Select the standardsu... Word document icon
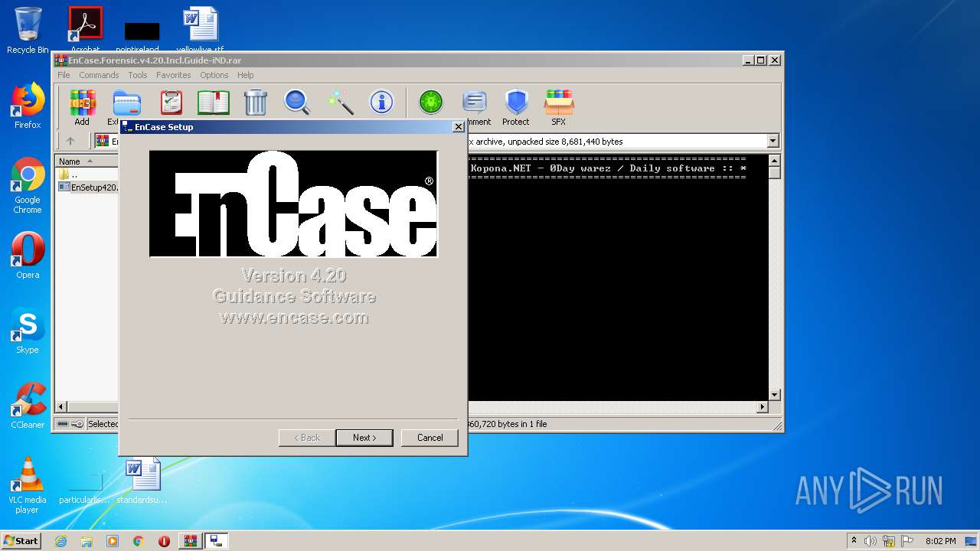 [x=142, y=481]
